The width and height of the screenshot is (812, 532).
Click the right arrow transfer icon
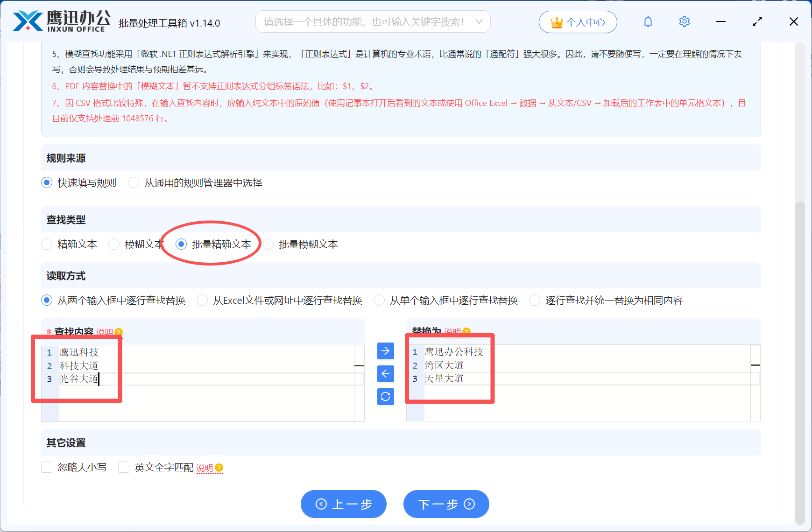(385, 351)
